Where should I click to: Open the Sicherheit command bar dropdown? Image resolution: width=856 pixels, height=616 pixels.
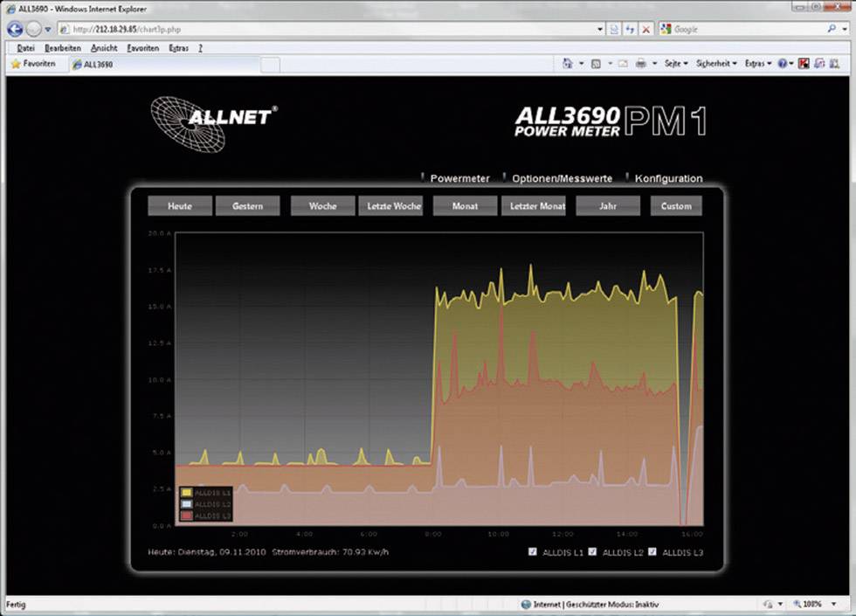click(716, 64)
